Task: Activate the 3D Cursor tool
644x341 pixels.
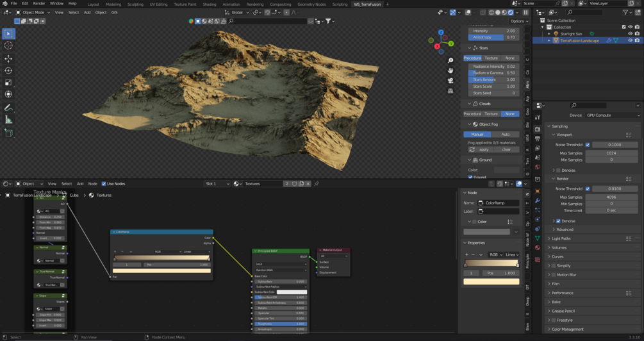Action: 8,46
